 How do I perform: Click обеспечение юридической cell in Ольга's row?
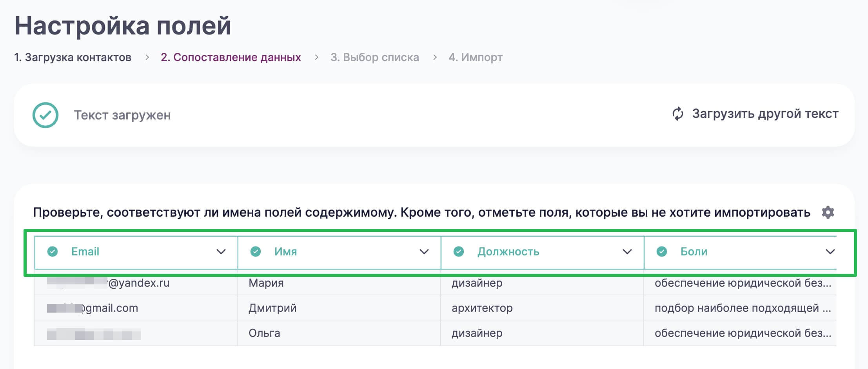(x=740, y=333)
